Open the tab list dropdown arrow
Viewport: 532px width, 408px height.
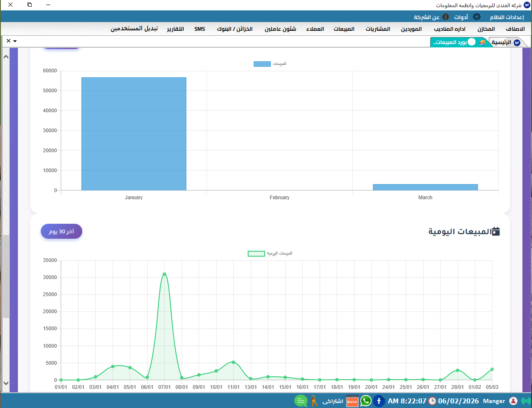(15, 41)
